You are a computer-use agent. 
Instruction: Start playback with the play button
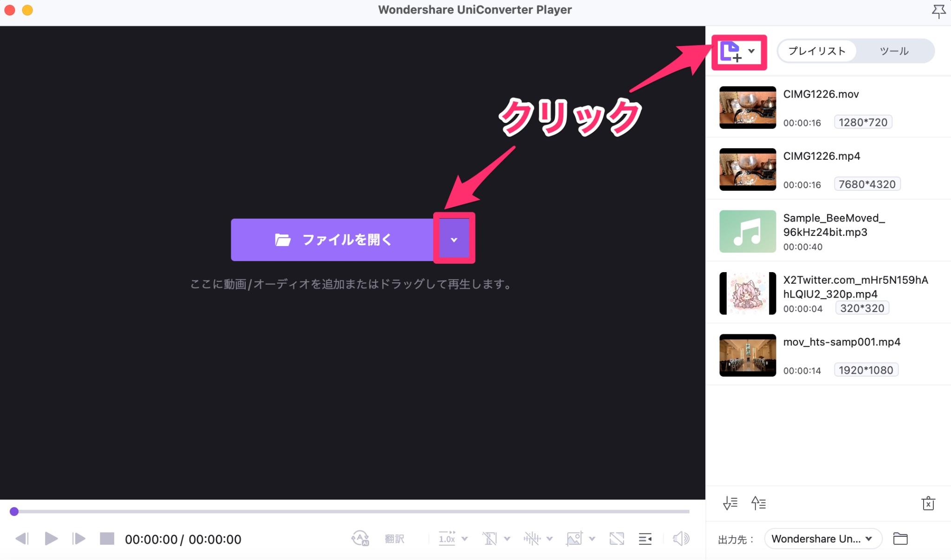[x=51, y=539]
